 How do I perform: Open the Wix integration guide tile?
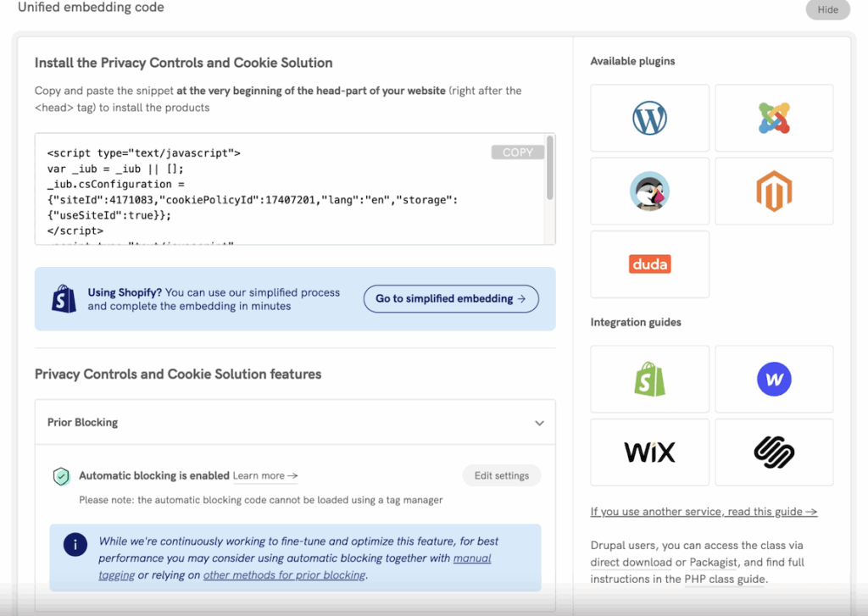pos(649,452)
